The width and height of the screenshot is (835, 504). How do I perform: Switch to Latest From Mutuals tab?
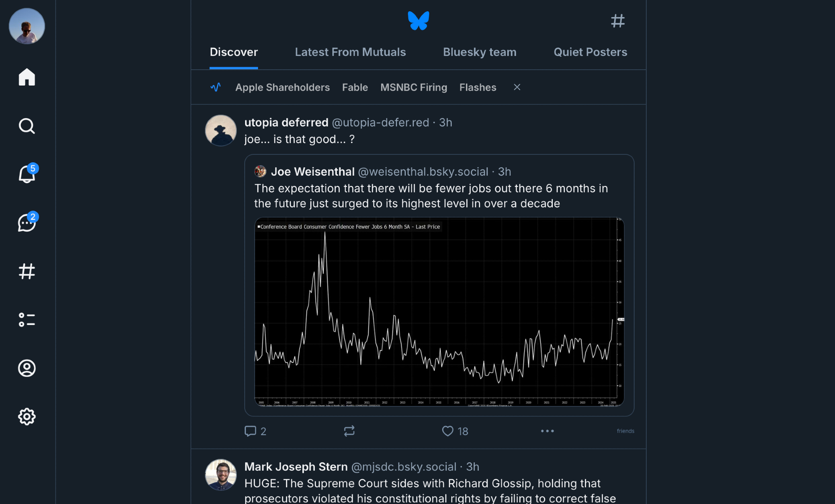pos(350,52)
